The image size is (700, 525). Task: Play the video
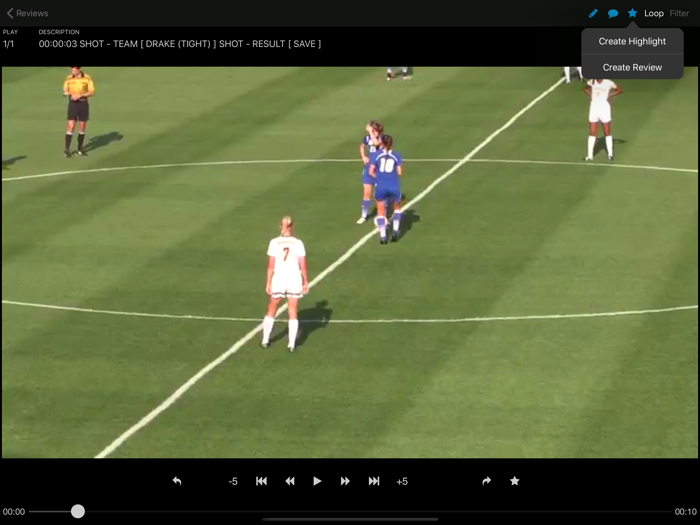click(x=317, y=481)
